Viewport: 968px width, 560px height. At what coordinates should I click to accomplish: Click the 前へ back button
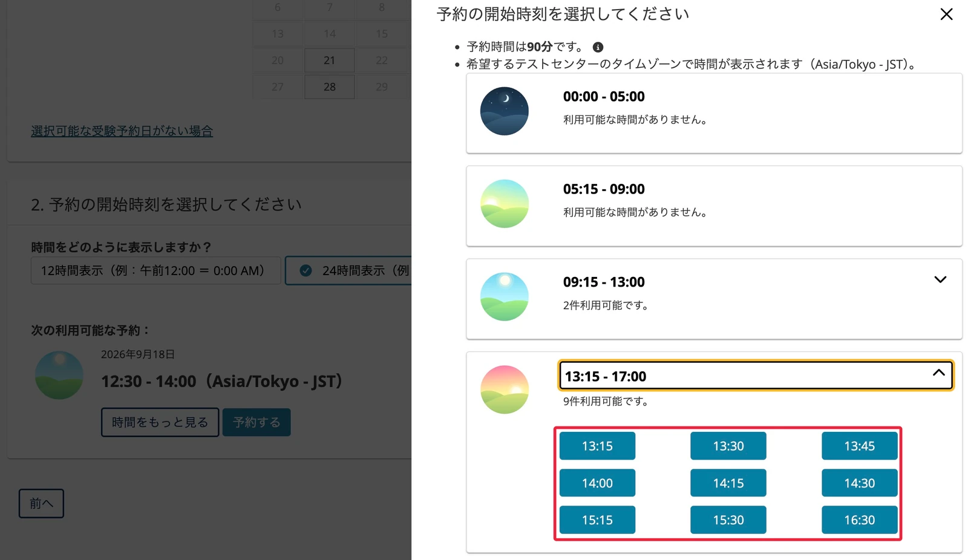tap(41, 503)
